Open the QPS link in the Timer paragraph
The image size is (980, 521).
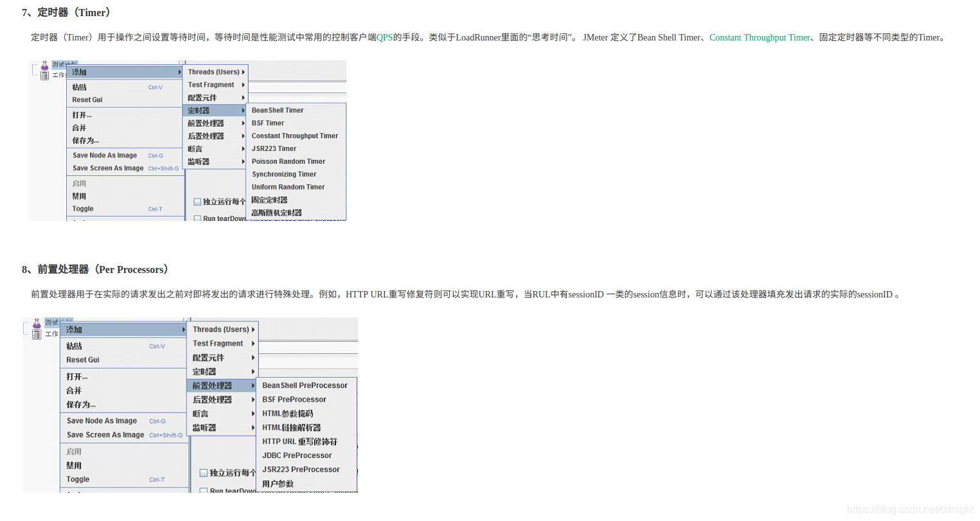tap(384, 37)
